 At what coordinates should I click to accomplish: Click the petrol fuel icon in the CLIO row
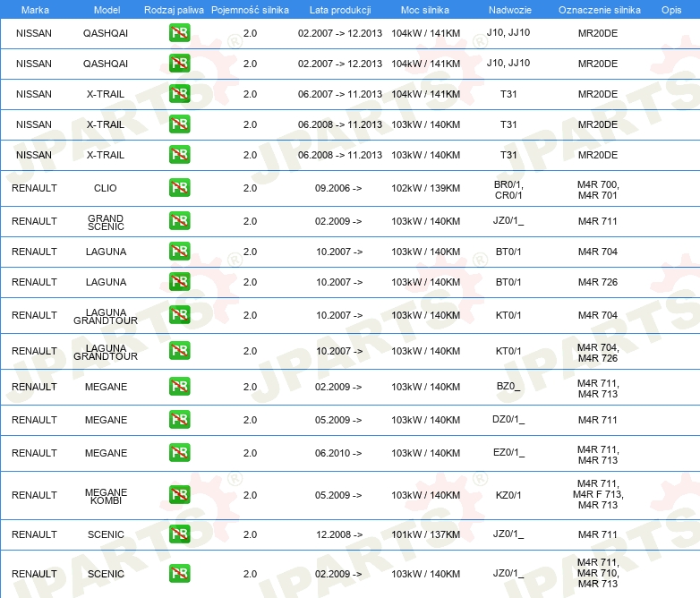pyautogui.click(x=179, y=188)
